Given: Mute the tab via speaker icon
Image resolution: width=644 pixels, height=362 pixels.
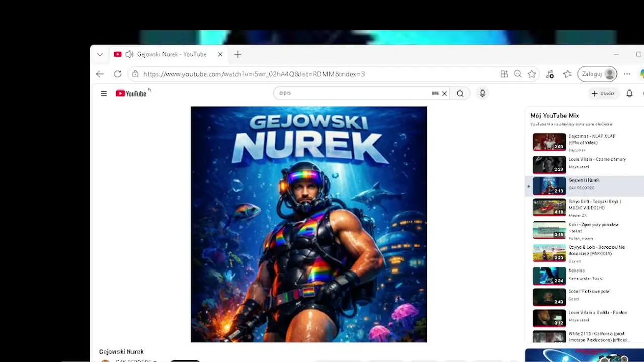Looking at the screenshot, I should [x=129, y=54].
